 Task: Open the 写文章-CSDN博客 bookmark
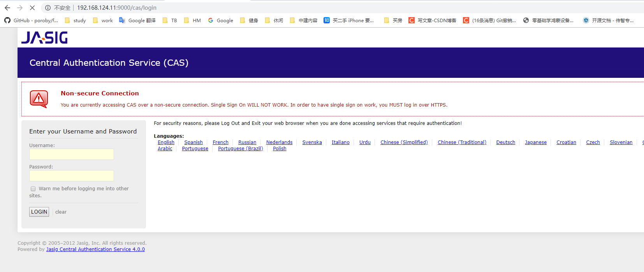pyautogui.click(x=432, y=20)
